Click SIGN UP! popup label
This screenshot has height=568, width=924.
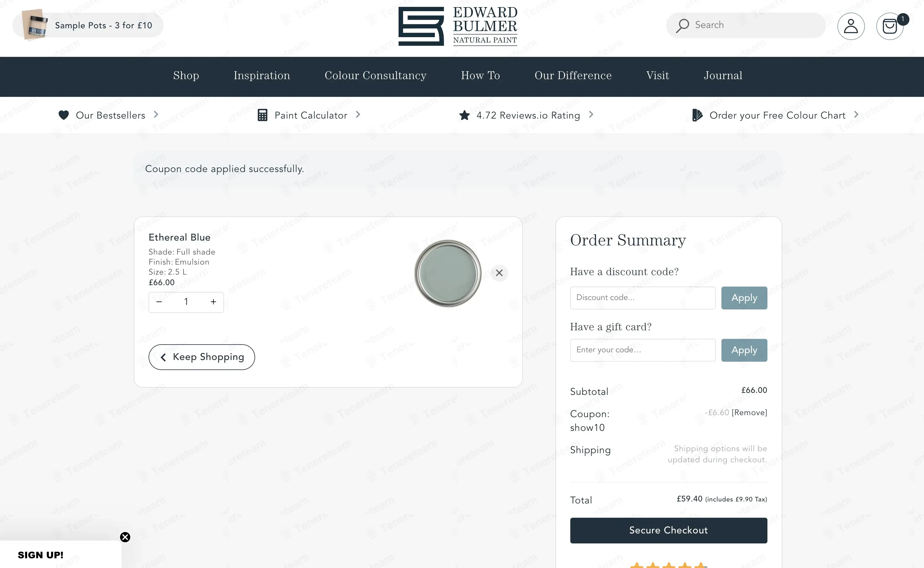(41, 555)
